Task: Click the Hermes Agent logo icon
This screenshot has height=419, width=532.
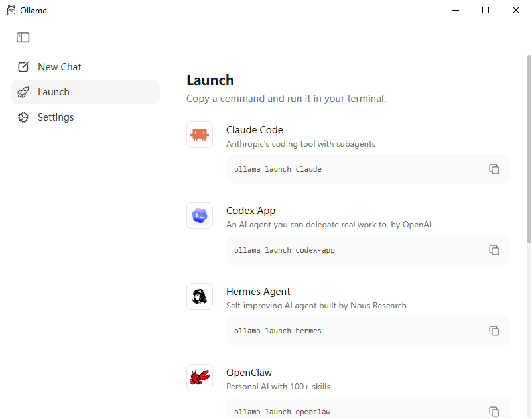Action: (x=200, y=296)
